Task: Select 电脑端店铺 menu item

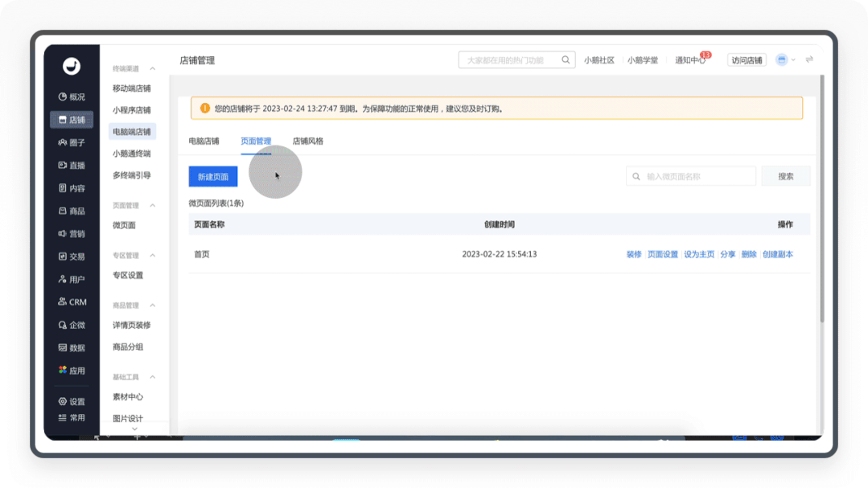Action: (x=132, y=132)
